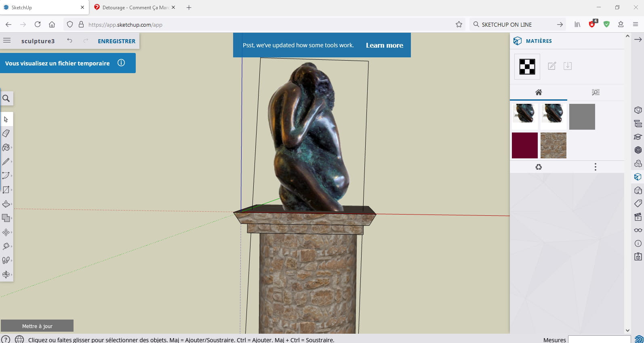Undo the last action in SketchUp
This screenshot has width=644, height=343.
[69, 40]
